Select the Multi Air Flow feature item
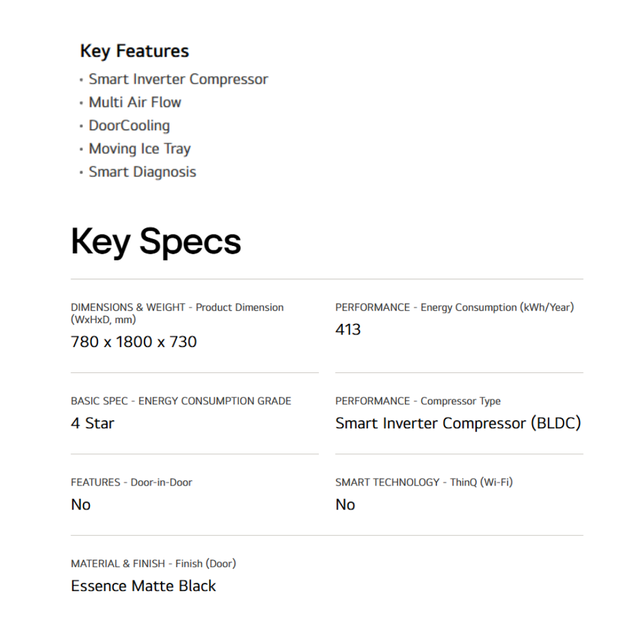This screenshot has height=644, width=644. [135, 103]
